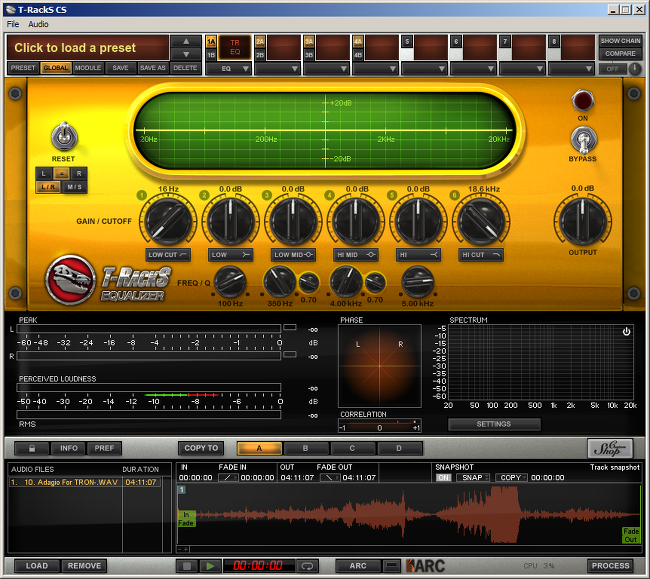
Task: Click the COPY TO button
Action: pyautogui.click(x=201, y=448)
